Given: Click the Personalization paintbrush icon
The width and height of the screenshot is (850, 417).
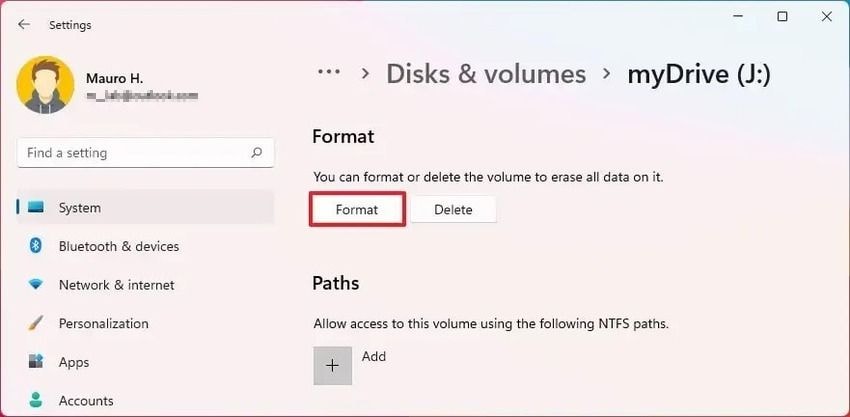Looking at the screenshot, I should (36, 324).
